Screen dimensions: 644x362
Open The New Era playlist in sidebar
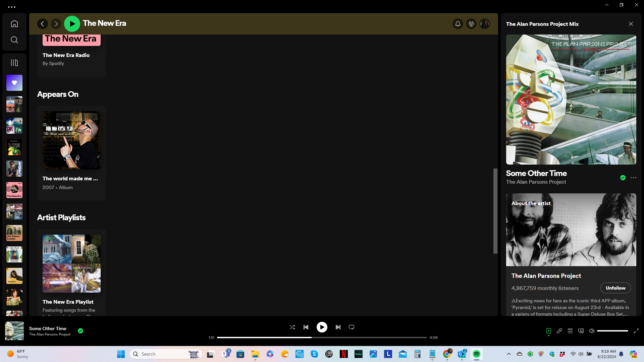tap(14, 190)
